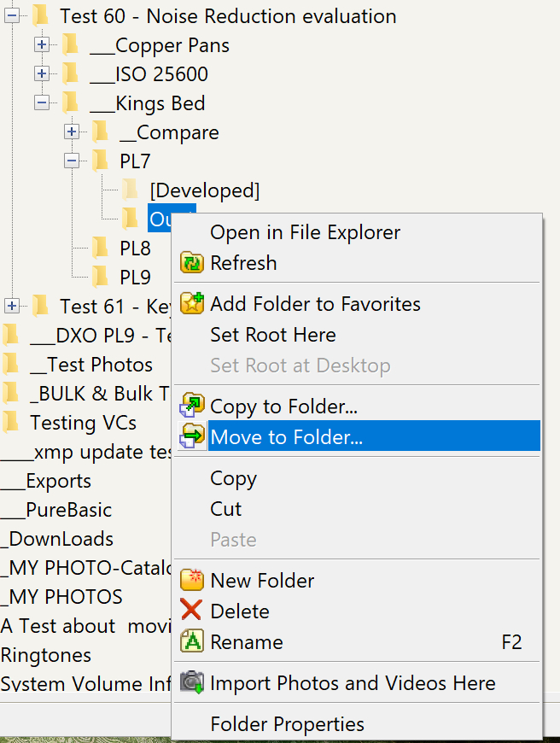
Task: Collapse the PL7 folder node
Action: pyautogui.click(x=72, y=161)
